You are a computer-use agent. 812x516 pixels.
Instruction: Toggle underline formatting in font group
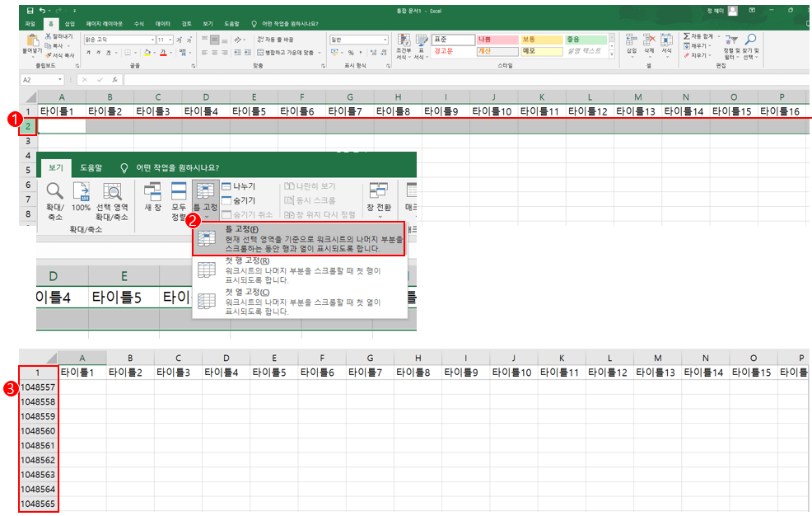pyautogui.click(x=108, y=52)
